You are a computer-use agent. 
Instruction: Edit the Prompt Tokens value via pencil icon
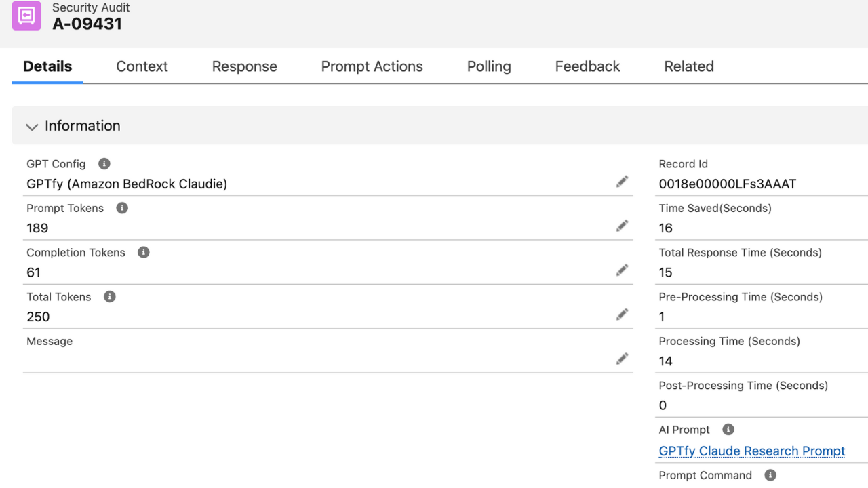622,225
